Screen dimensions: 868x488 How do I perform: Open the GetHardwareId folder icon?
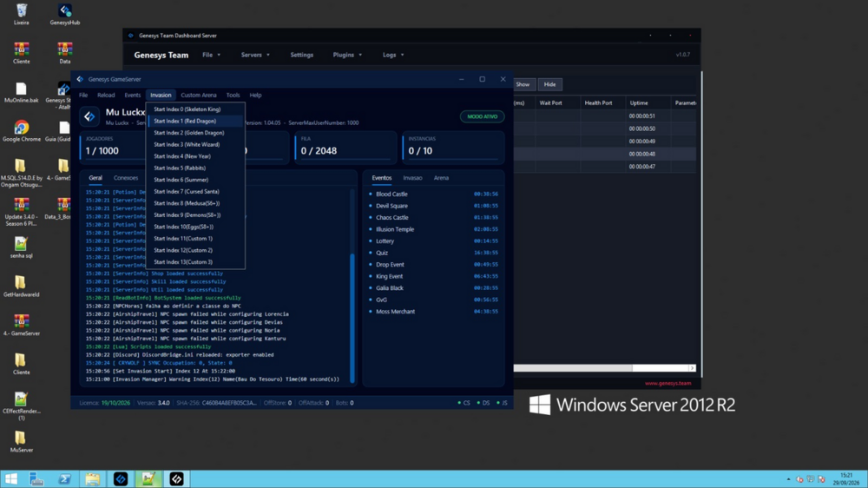click(x=21, y=287)
